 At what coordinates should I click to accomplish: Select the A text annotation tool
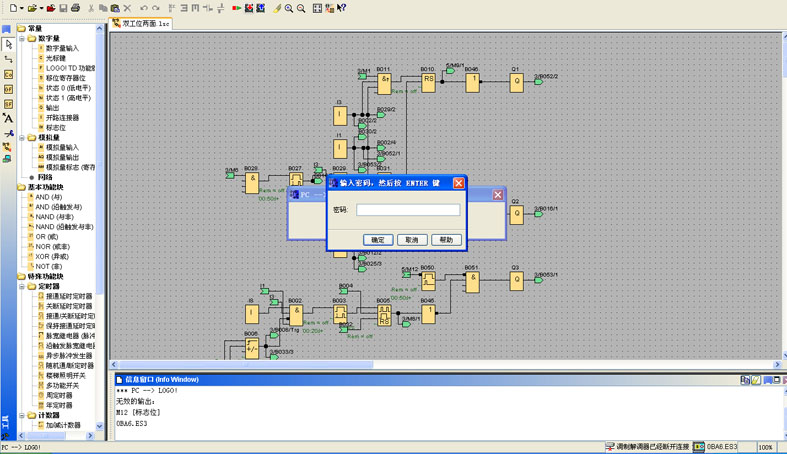pos(8,118)
